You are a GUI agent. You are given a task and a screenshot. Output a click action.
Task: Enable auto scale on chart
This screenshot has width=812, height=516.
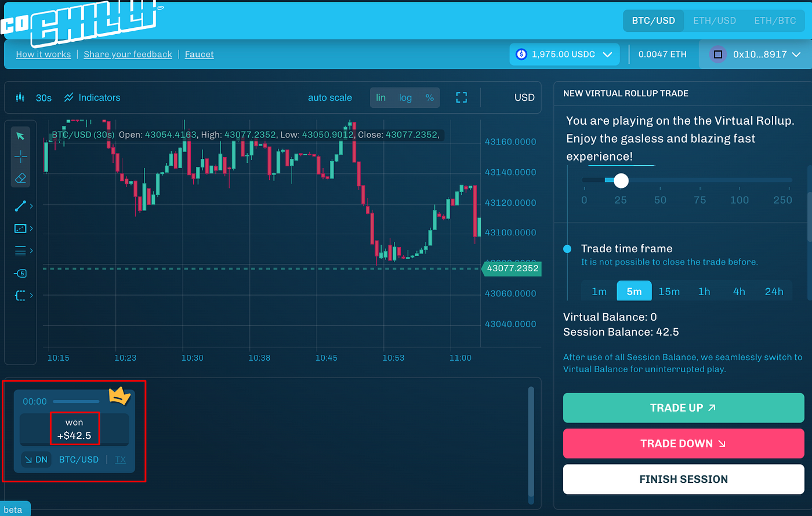pos(329,97)
